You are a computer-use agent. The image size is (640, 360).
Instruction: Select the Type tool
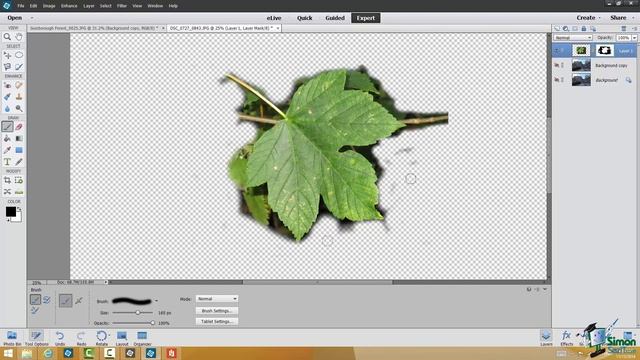click(x=7, y=162)
